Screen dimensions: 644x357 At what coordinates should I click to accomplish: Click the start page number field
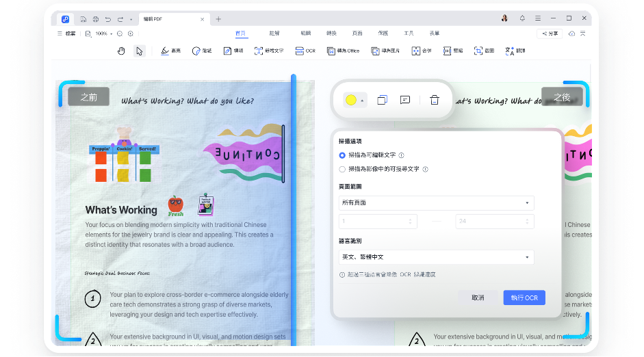click(378, 222)
